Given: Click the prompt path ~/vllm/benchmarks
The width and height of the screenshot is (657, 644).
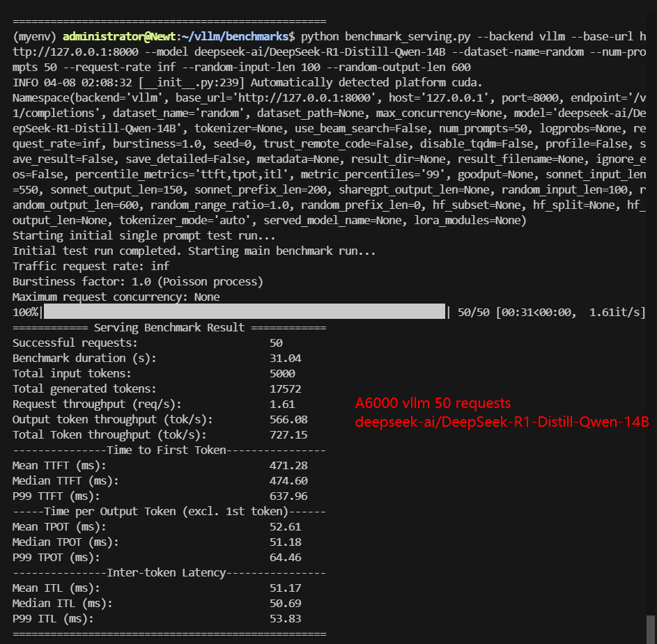Looking at the screenshot, I should pyautogui.click(x=235, y=37).
